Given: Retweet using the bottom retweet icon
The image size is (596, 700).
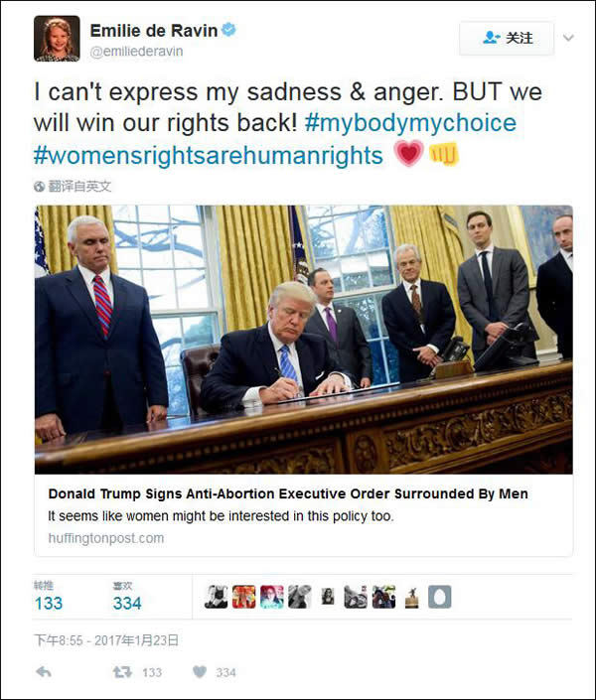Looking at the screenshot, I should coord(122,672).
